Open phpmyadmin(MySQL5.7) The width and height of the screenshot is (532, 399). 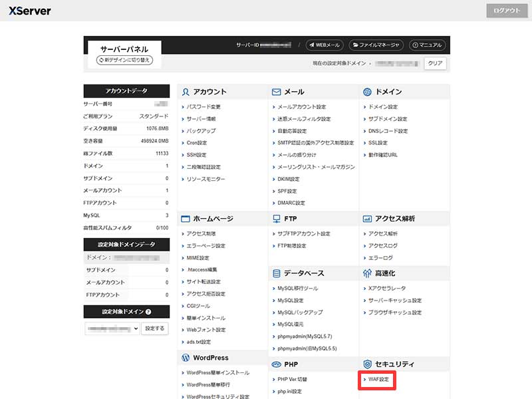click(305, 336)
